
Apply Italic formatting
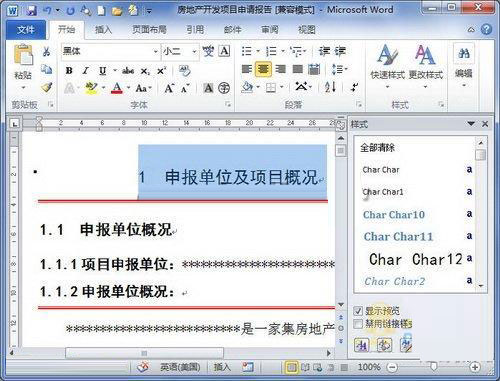85,71
